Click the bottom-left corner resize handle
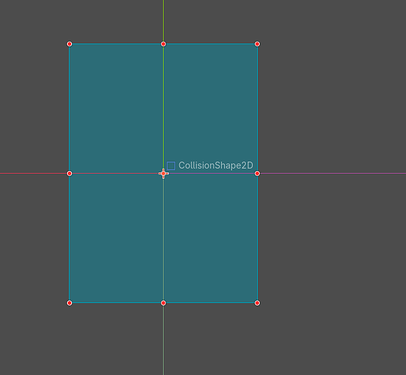 (x=69, y=303)
